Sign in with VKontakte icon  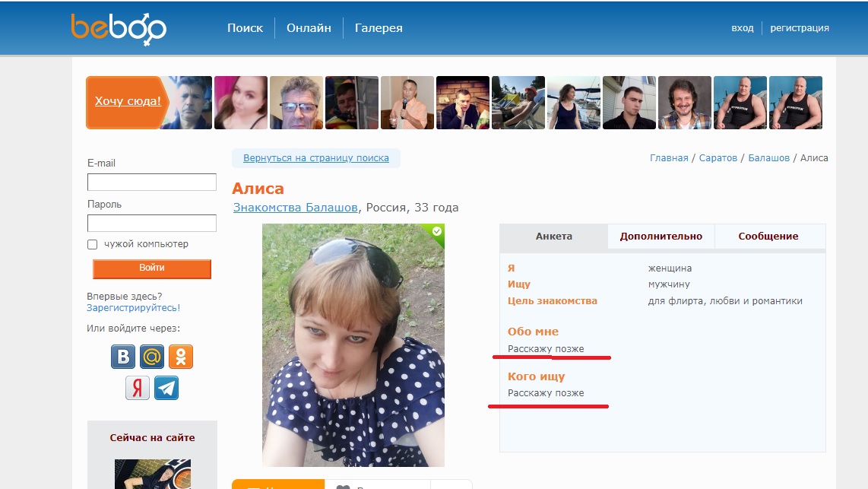click(122, 356)
